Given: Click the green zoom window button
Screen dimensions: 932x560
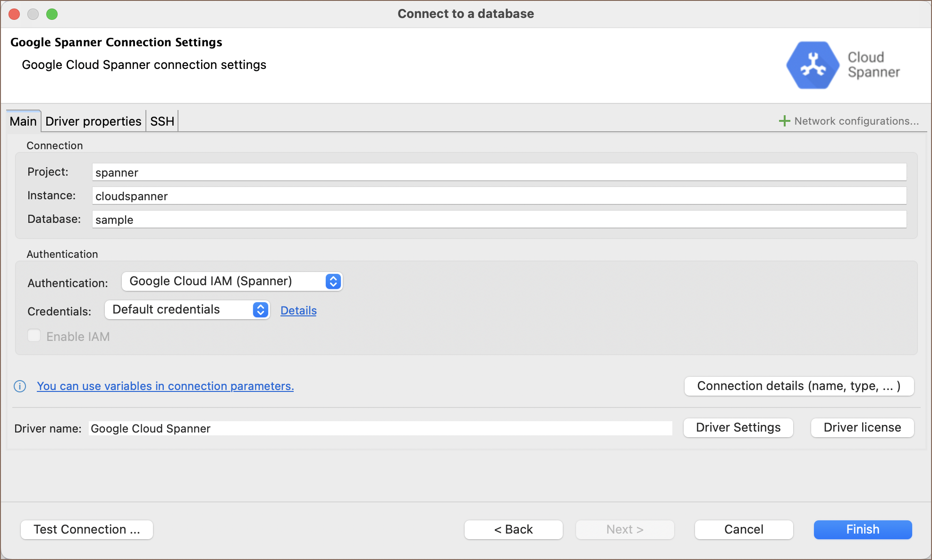Looking at the screenshot, I should click(52, 14).
